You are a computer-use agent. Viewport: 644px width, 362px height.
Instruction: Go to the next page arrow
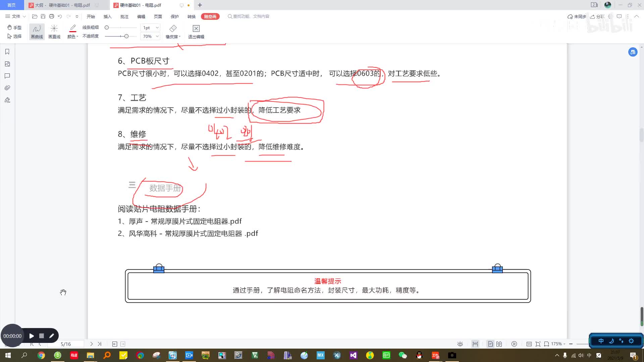(x=91, y=344)
